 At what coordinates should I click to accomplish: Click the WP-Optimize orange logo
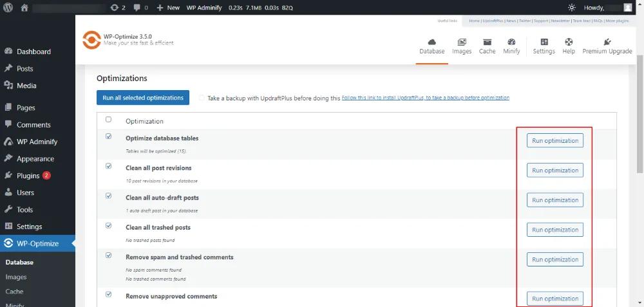tap(91, 40)
